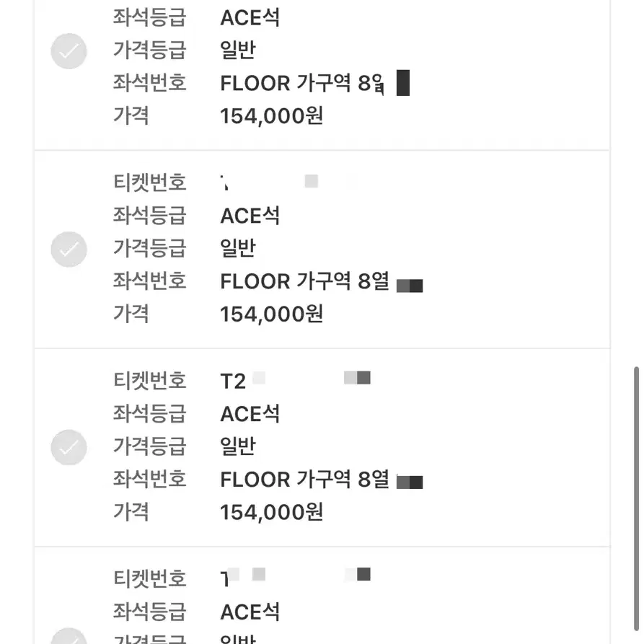This screenshot has height=644, width=644.
Task: Click the 좌석번호 label in the topmost card
Action: click(x=150, y=82)
